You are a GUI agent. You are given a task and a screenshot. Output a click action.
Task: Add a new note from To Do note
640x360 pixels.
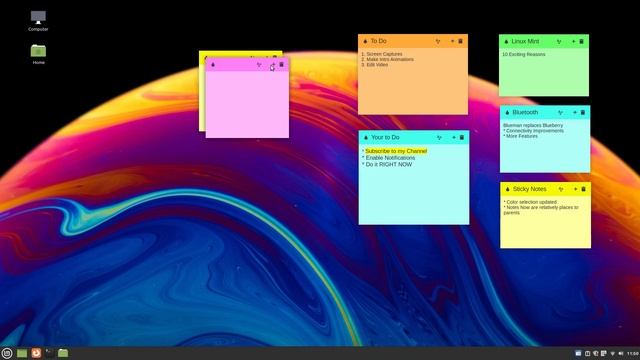coord(452,41)
